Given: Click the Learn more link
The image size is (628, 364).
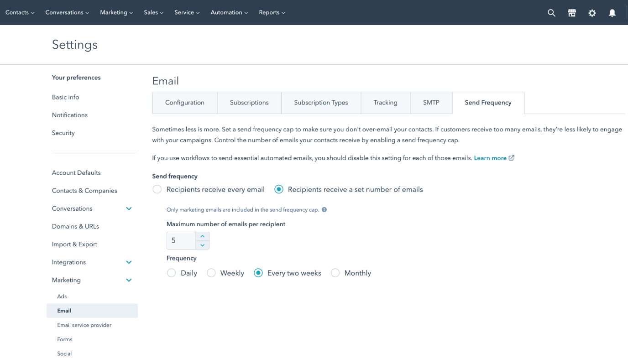Looking at the screenshot, I should coord(491,157).
